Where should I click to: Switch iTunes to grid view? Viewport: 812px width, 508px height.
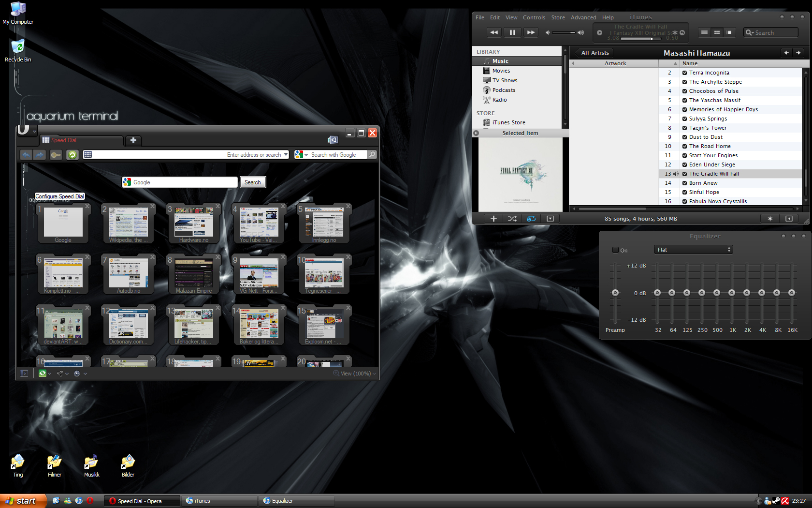[717, 32]
